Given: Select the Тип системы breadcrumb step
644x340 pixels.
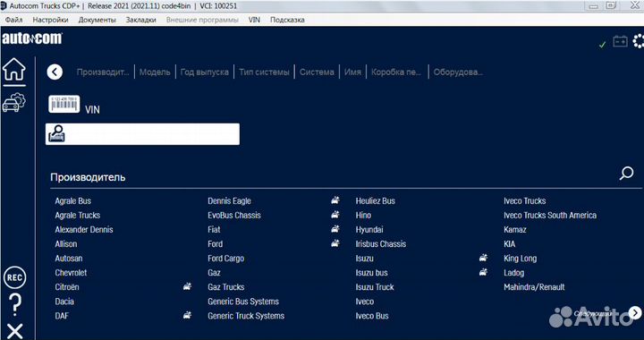Looking at the screenshot, I should (264, 72).
